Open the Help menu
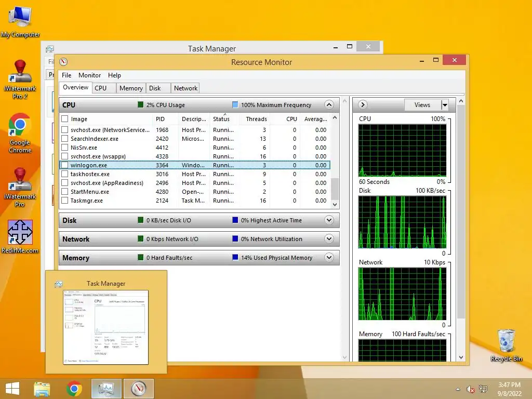 [114, 75]
